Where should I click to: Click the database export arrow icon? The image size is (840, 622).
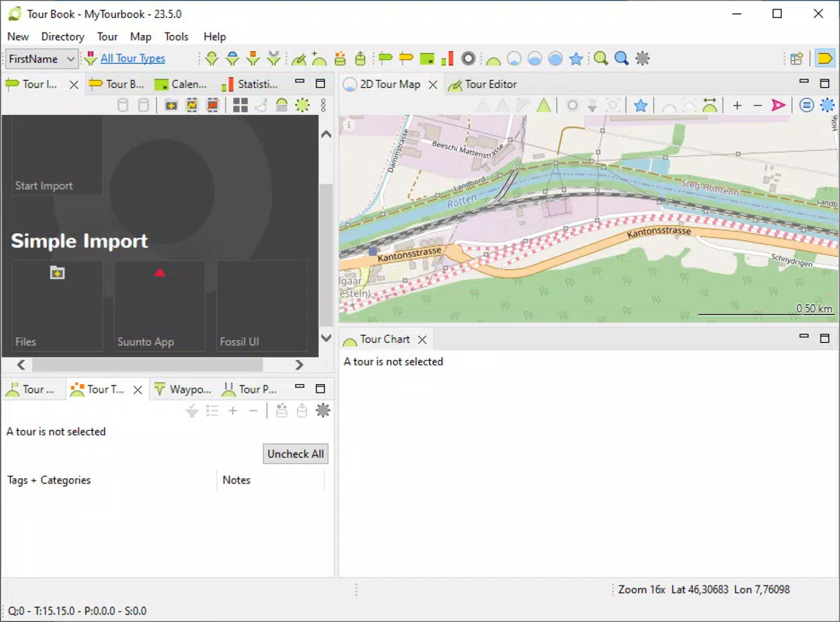click(361, 58)
